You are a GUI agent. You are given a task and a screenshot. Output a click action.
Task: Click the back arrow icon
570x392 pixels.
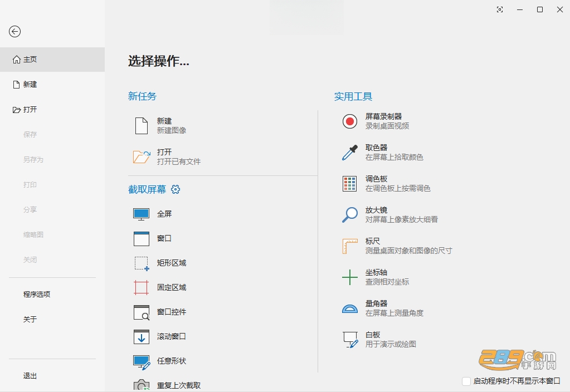(14, 32)
